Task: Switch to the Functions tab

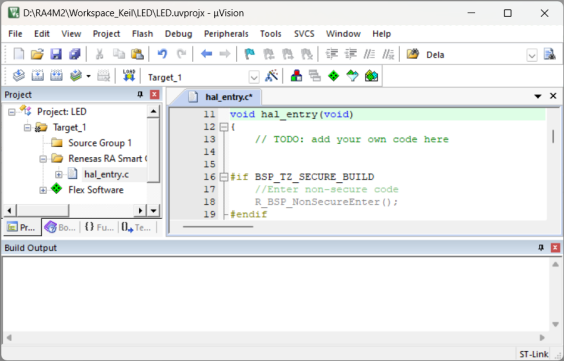Action: pyautogui.click(x=99, y=227)
